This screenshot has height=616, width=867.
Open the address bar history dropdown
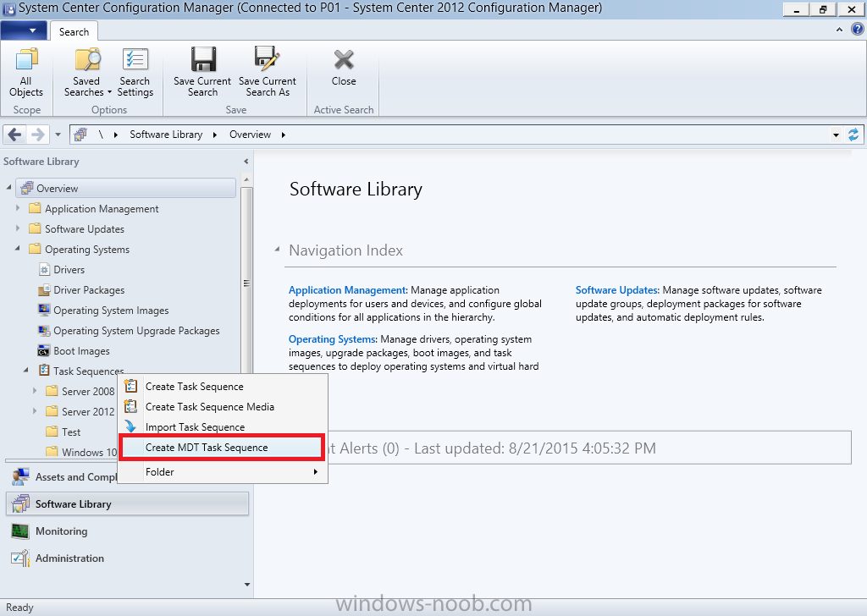coord(836,135)
